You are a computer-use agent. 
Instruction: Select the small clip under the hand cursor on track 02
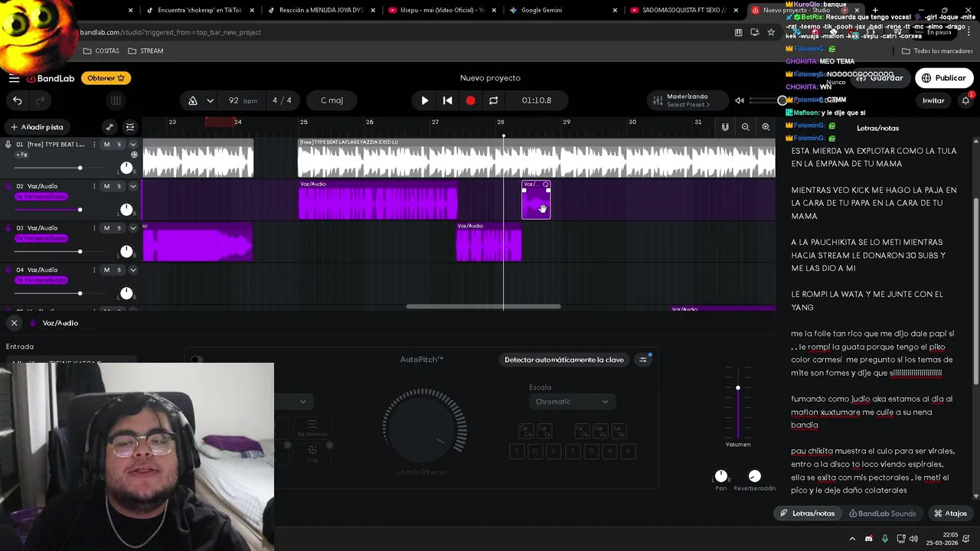pos(536,200)
